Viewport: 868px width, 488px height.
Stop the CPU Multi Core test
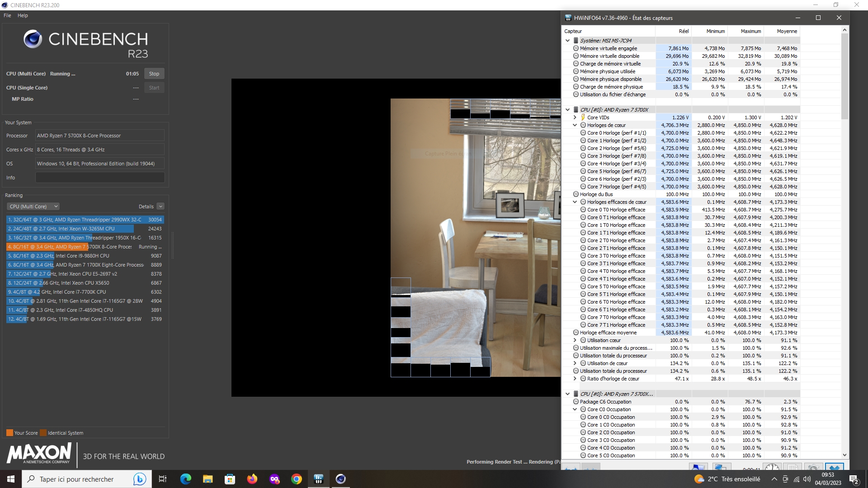point(154,74)
